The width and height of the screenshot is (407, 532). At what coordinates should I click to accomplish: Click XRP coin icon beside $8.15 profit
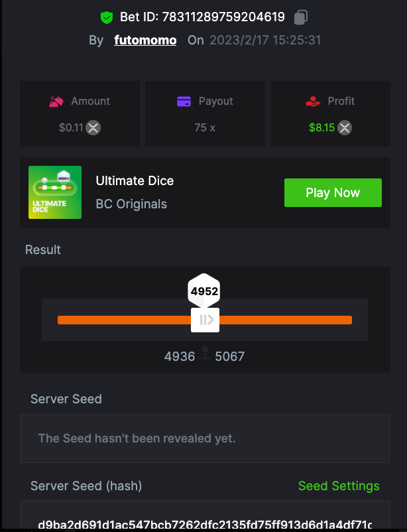pos(345,127)
